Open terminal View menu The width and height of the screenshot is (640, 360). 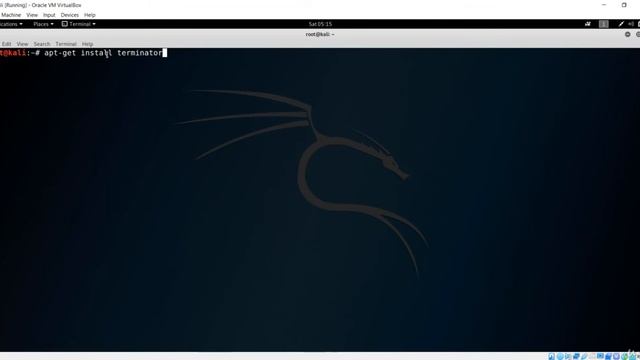pyautogui.click(x=22, y=44)
